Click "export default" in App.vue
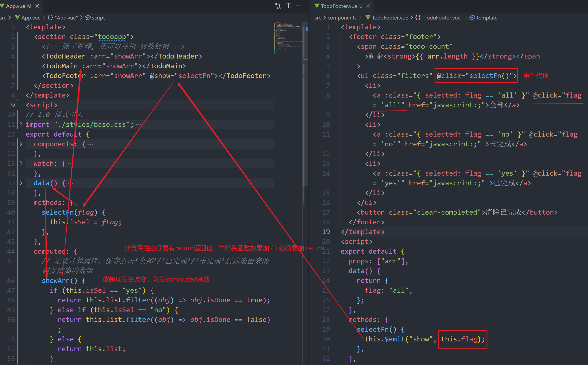This screenshot has width=588, height=365. click(x=54, y=134)
